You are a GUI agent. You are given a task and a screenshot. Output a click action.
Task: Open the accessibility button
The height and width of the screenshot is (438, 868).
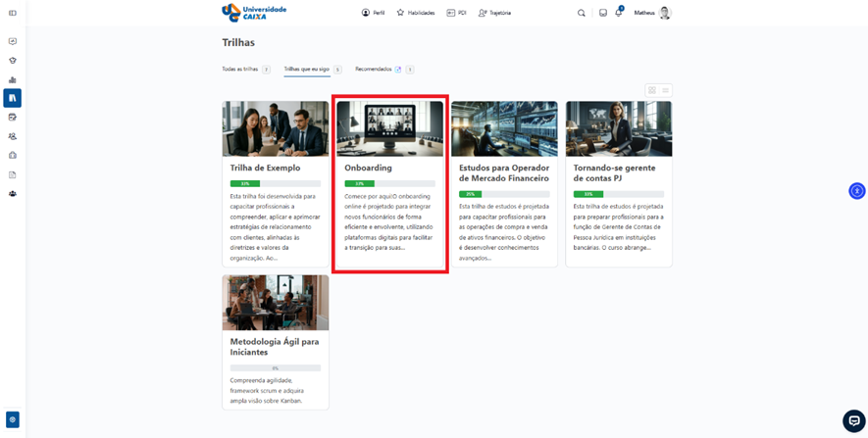pos(856,191)
